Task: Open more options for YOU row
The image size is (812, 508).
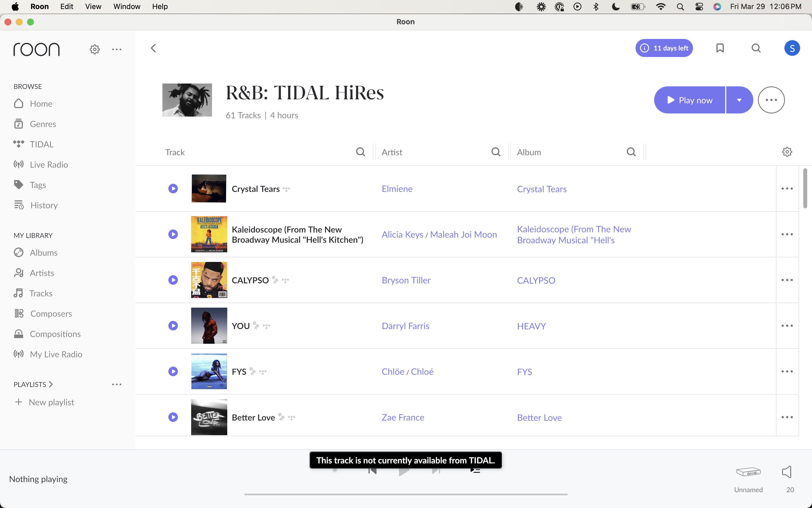Action: pos(787,326)
